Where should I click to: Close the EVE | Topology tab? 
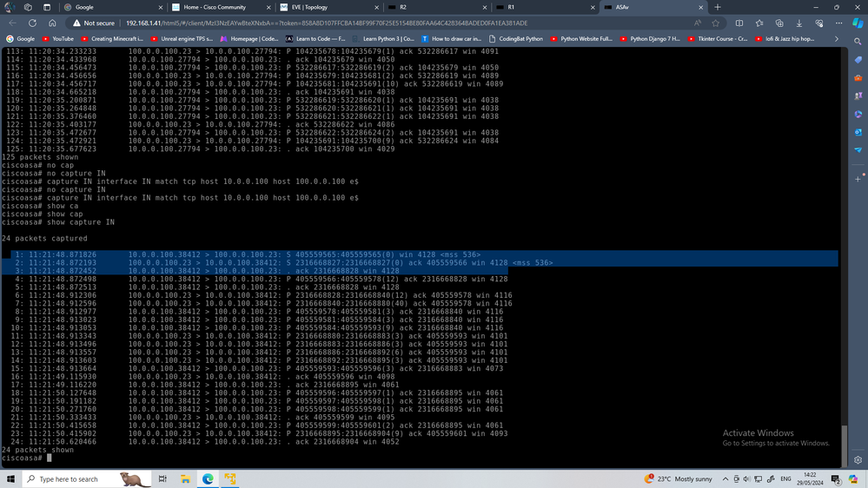376,7
